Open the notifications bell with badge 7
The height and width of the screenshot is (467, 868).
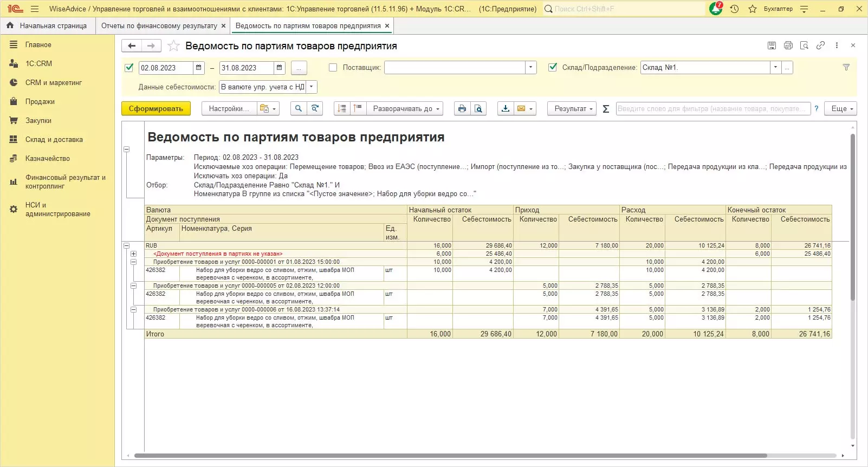pos(715,9)
